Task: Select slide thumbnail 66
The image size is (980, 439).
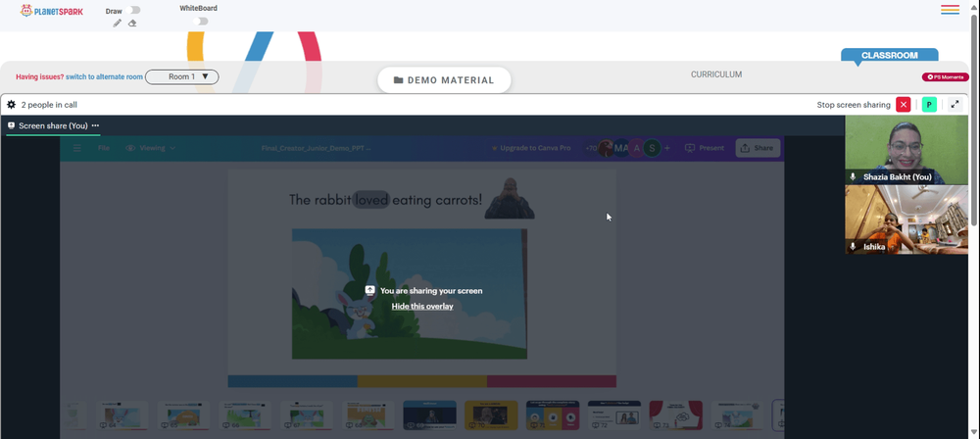Action: [245, 415]
